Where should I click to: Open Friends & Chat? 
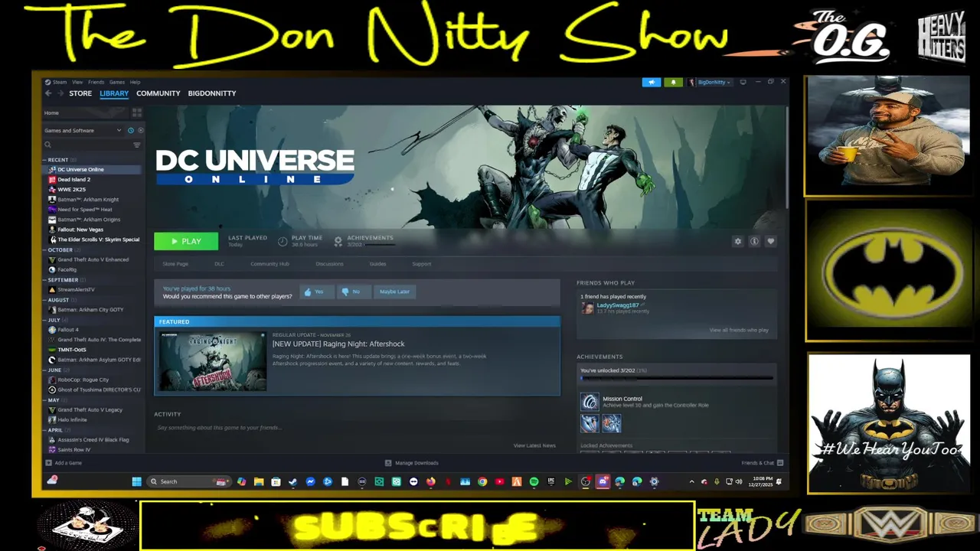coord(762,463)
